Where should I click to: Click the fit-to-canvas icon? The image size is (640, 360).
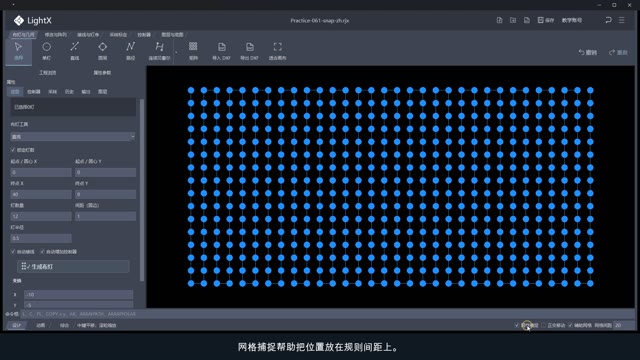277,51
